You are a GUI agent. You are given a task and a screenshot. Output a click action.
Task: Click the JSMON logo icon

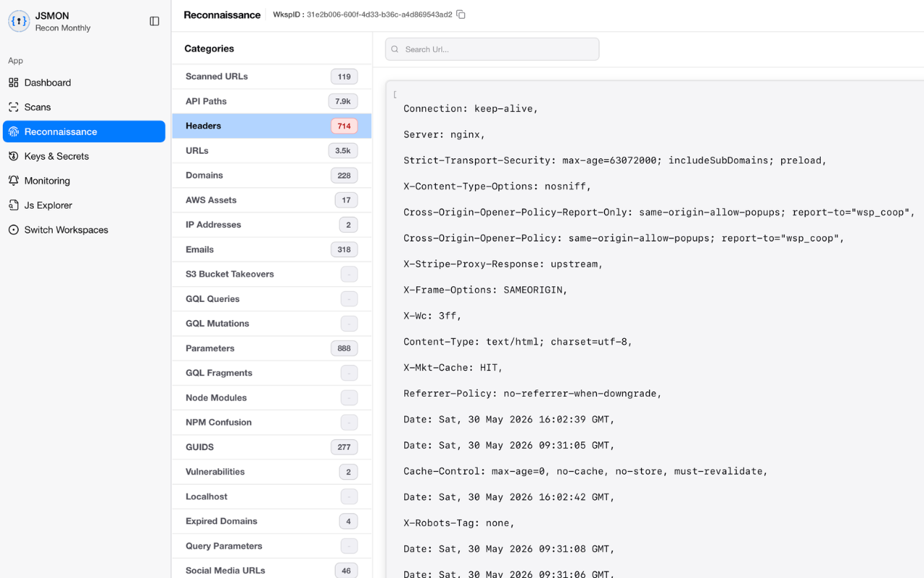coord(19,22)
